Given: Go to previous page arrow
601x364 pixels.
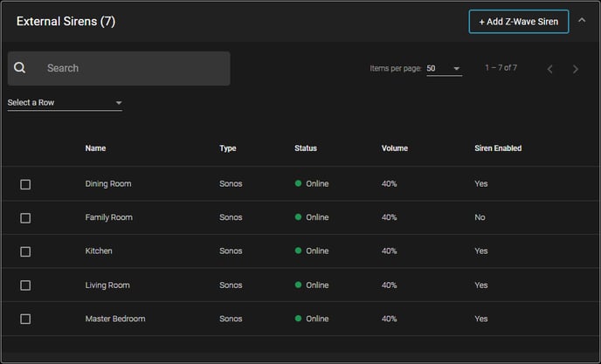Looking at the screenshot, I should (x=550, y=69).
